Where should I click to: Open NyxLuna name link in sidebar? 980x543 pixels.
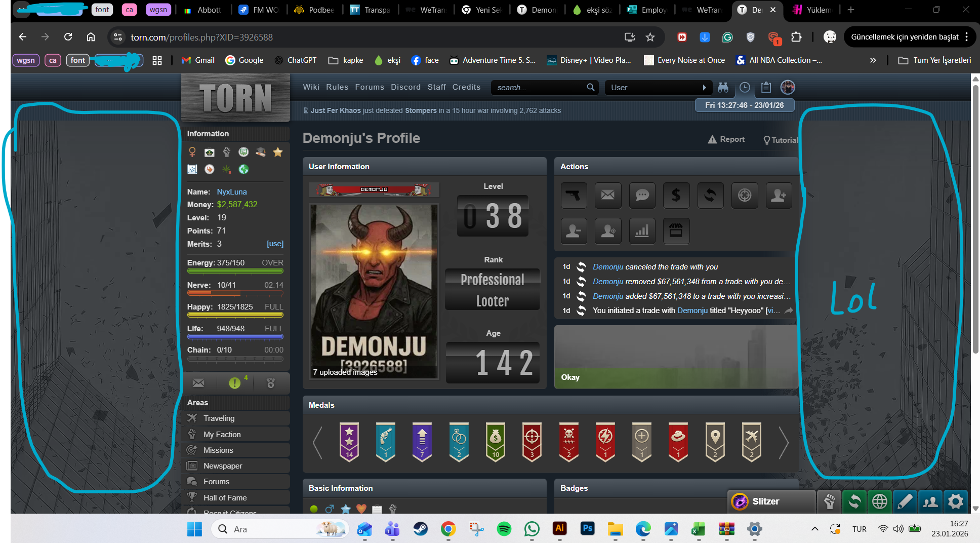[232, 192]
